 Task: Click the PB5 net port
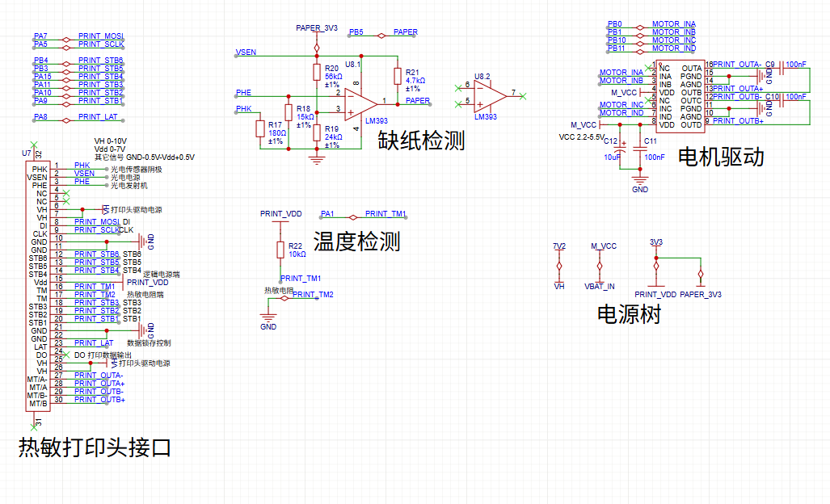point(356,32)
